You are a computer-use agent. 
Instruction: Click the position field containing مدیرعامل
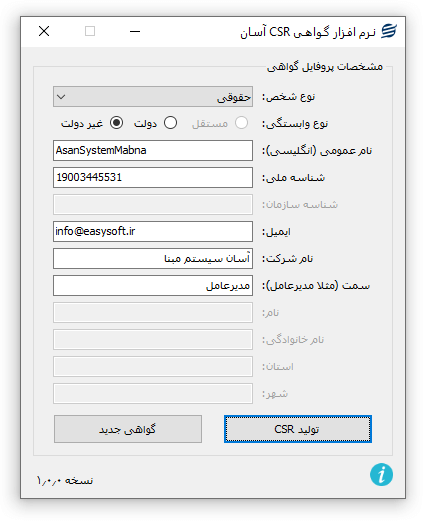click(153, 285)
